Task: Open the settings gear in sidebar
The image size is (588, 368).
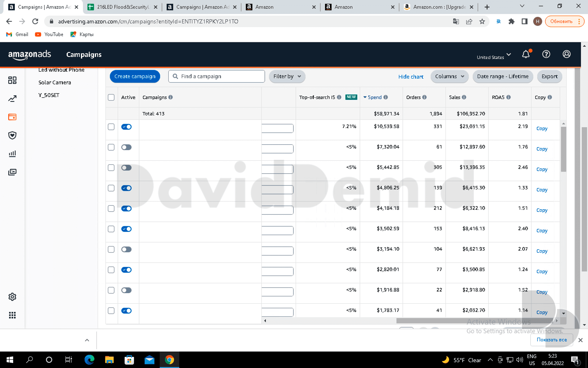Action: pyautogui.click(x=12, y=297)
